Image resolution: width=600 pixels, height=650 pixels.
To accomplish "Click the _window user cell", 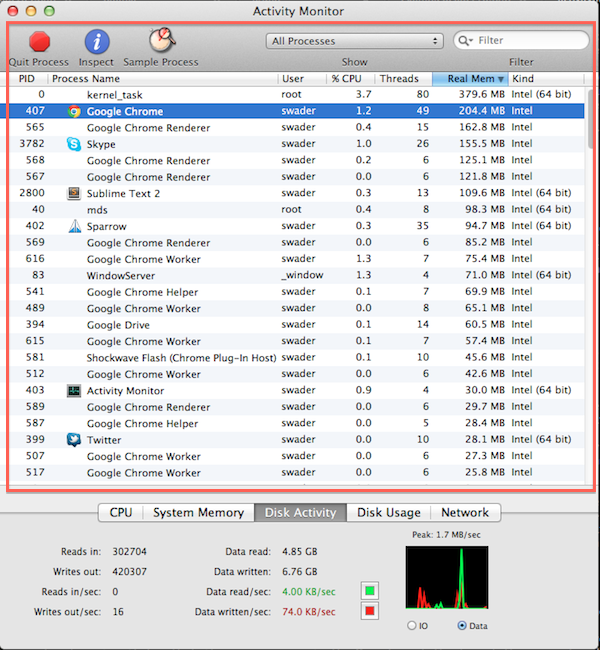I will click(302, 275).
